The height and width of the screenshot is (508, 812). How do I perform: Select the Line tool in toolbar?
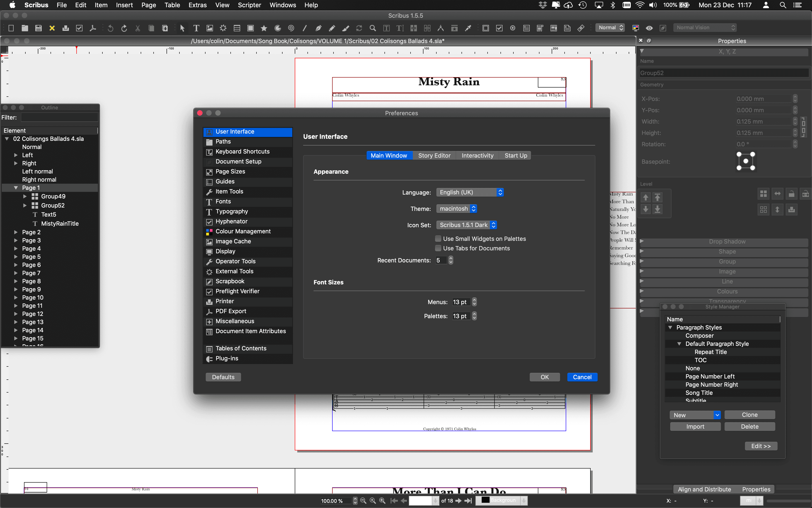(305, 28)
